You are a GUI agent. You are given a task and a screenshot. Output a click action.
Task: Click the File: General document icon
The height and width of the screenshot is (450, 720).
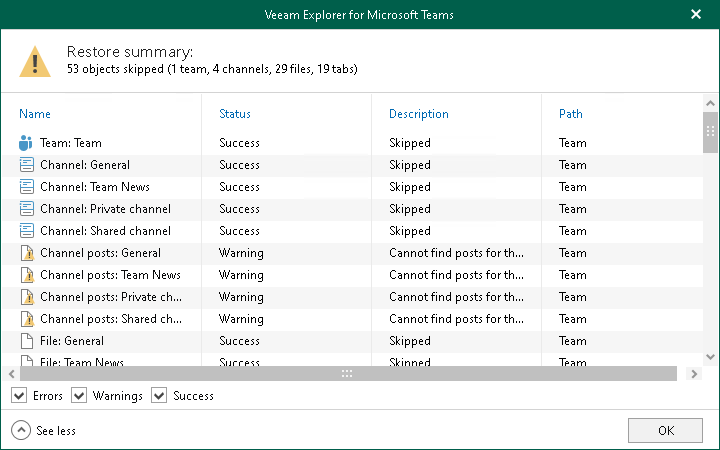coord(26,341)
